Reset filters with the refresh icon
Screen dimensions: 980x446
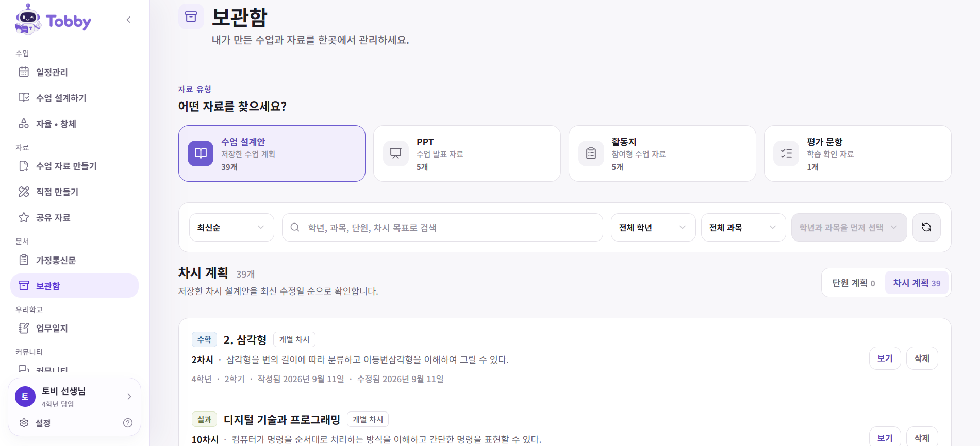click(926, 227)
